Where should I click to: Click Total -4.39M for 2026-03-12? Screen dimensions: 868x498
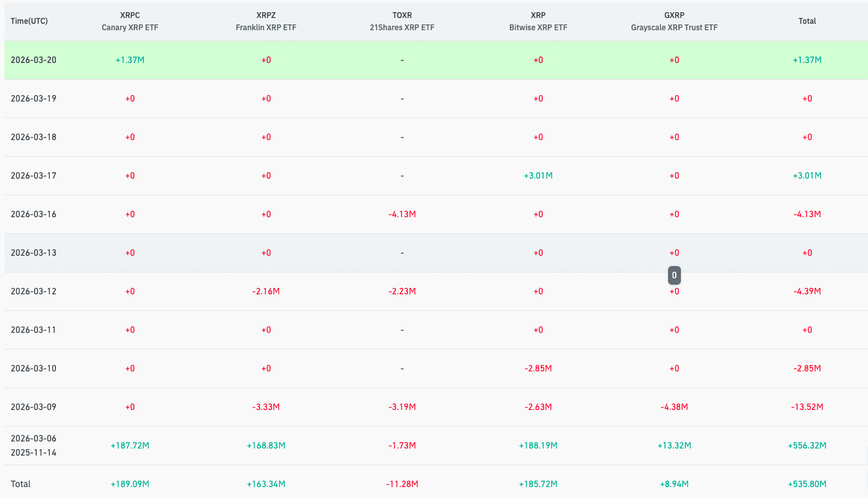click(807, 291)
